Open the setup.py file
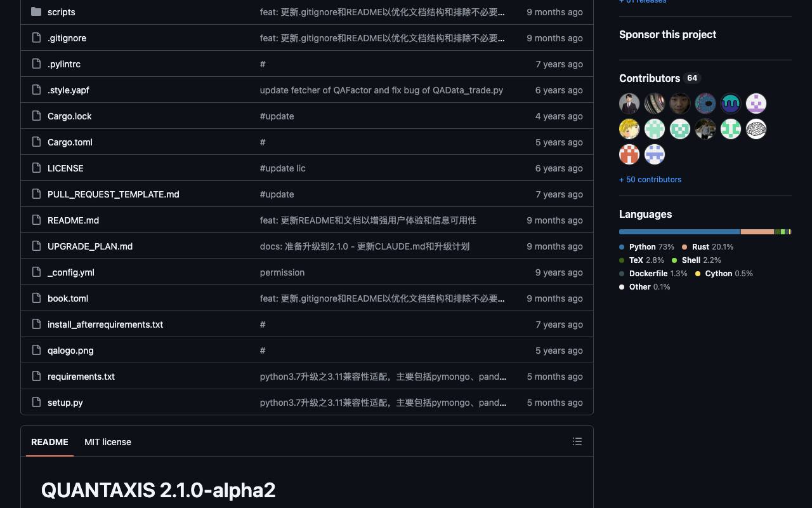The image size is (812, 508). pyautogui.click(x=65, y=403)
